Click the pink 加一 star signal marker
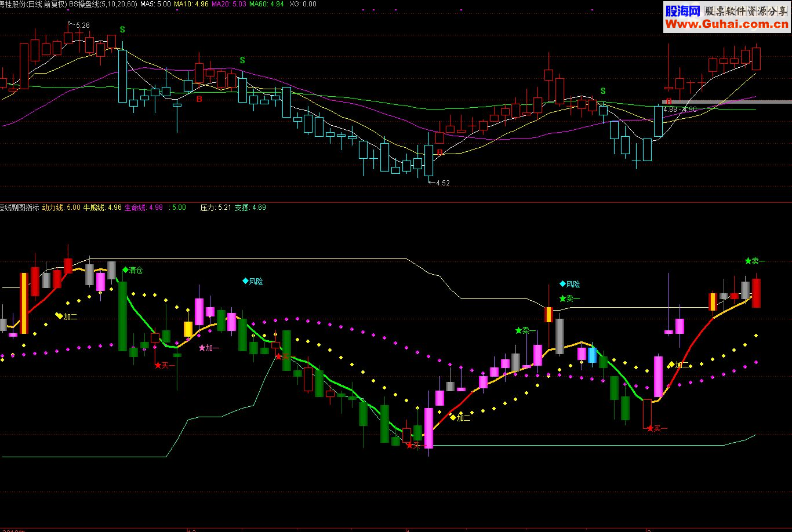 click(209, 348)
